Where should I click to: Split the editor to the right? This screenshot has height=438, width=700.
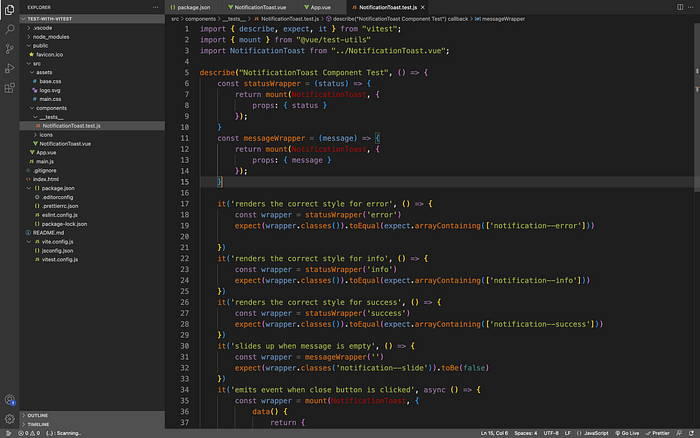tap(680, 7)
